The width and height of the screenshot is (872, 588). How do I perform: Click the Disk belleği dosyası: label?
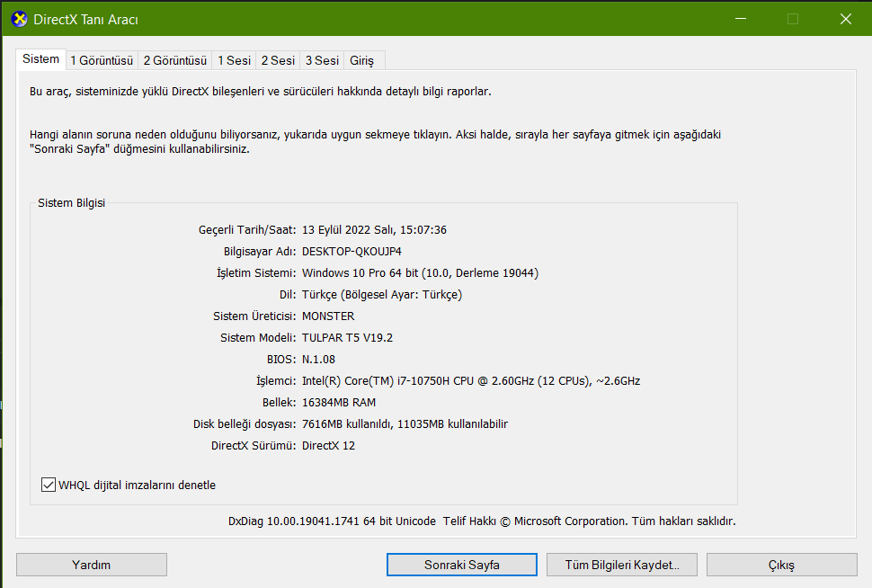[245, 423]
